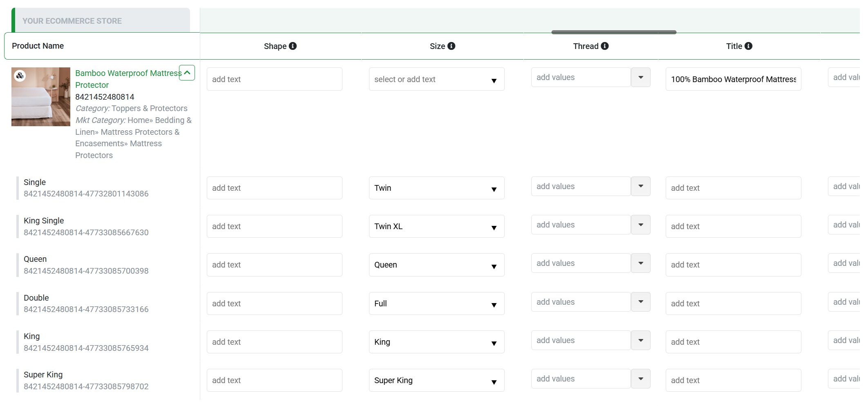Image resolution: width=868 pixels, height=406 pixels.
Task: Open Thread values dropdown arrow for parent product
Action: (641, 77)
